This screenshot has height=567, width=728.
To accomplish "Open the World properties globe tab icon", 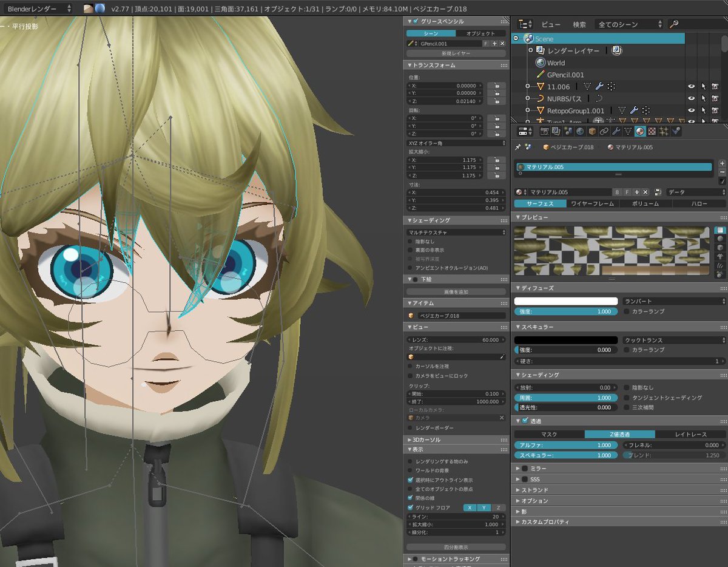I will point(580,131).
